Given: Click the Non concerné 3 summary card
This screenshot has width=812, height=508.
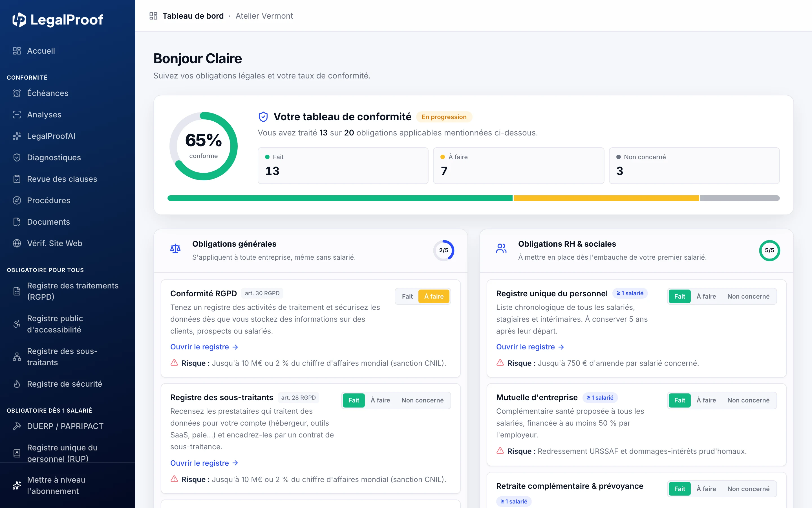Looking at the screenshot, I should click(x=694, y=166).
